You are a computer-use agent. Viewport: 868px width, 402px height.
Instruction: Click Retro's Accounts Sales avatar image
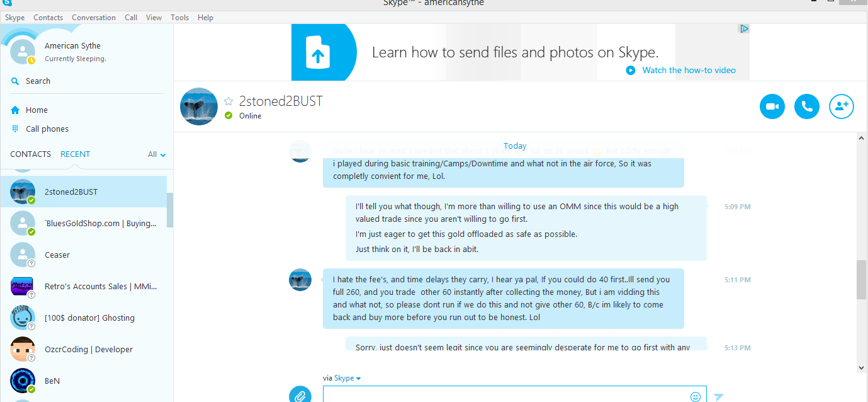(x=23, y=286)
